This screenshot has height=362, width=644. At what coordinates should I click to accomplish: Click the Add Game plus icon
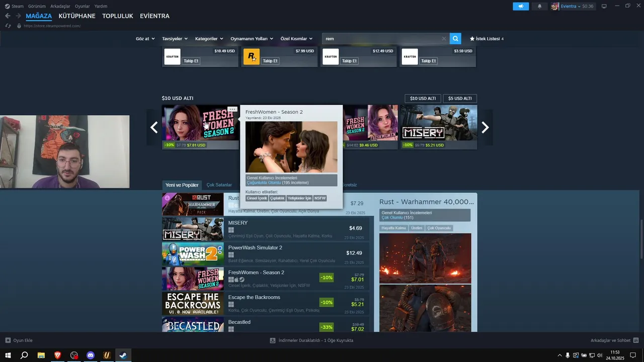pyautogui.click(x=8, y=340)
